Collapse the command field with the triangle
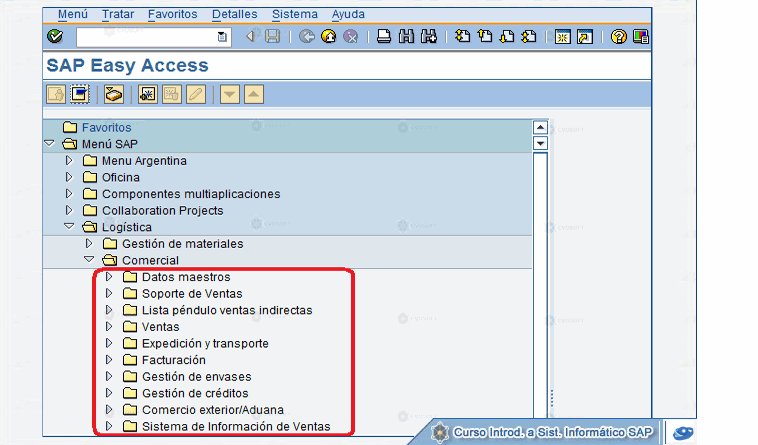The width and height of the screenshot is (758, 445). 250,36
